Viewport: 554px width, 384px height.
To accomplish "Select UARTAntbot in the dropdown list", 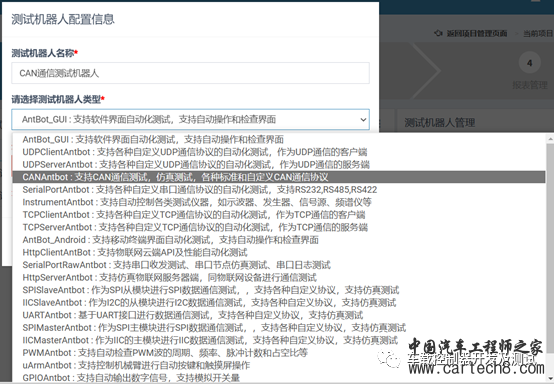I will (x=279, y=315).
